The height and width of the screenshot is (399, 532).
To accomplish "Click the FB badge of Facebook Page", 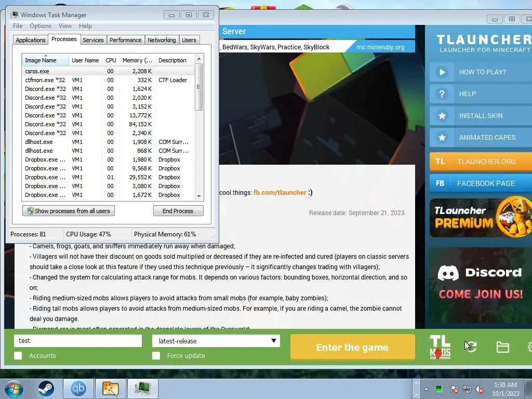I will [440, 183].
